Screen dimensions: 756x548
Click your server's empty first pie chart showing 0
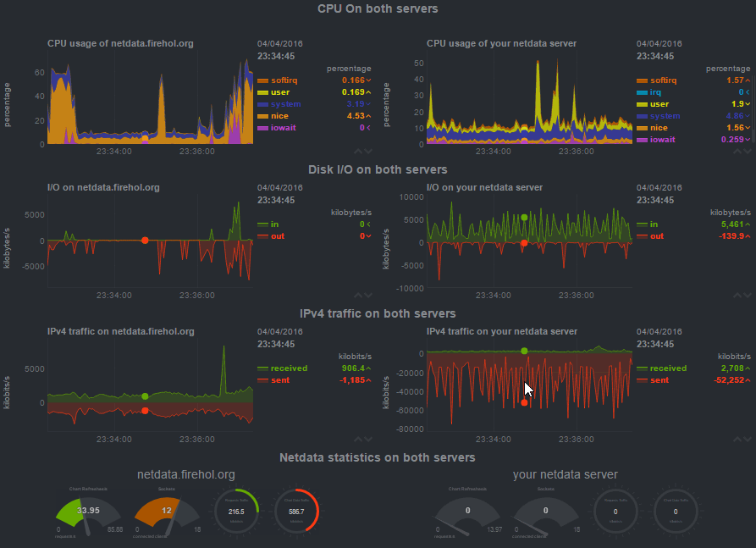tap(615, 512)
